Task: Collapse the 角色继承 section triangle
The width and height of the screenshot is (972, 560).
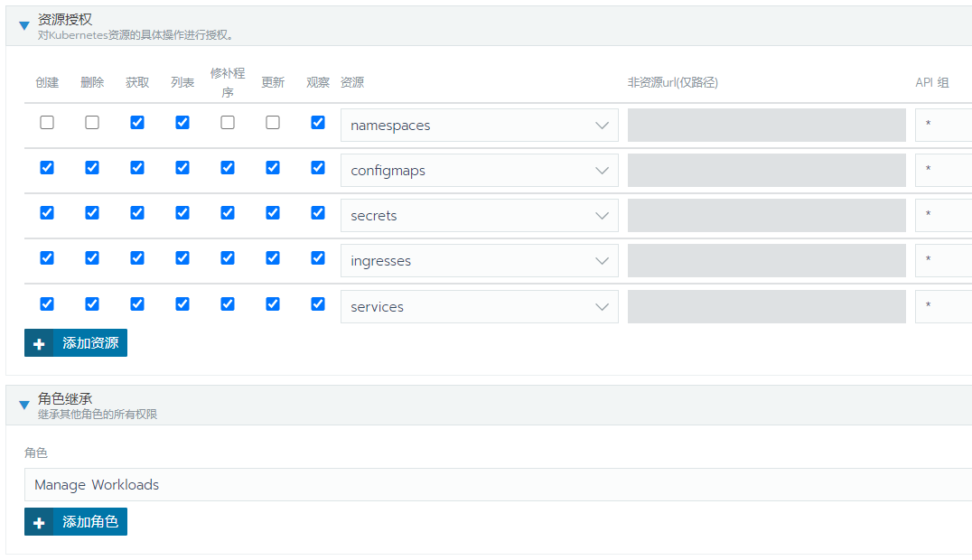Action: click(x=24, y=405)
